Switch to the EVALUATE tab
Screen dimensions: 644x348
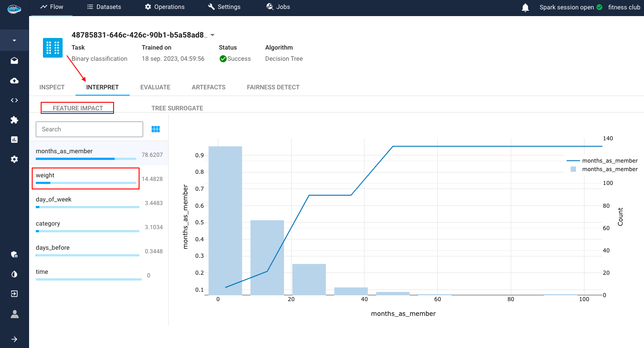pyautogui.click(x=155, y=87)
